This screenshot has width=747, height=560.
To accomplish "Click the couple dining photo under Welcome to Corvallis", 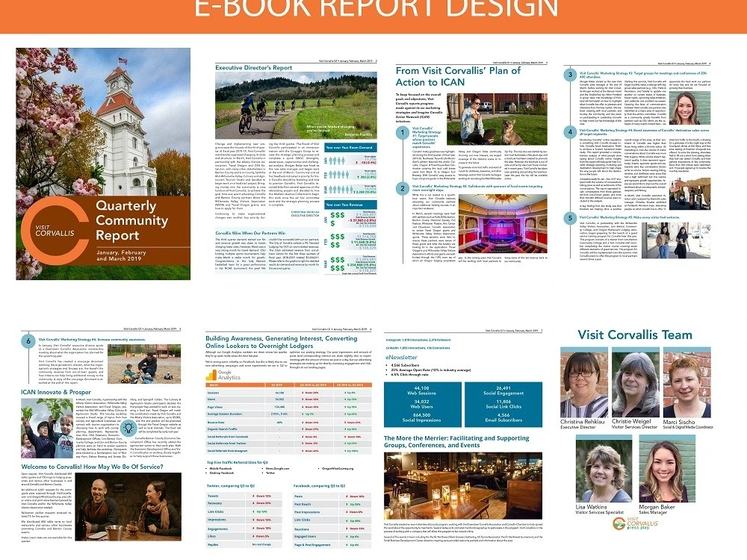I will coord(128,506).
